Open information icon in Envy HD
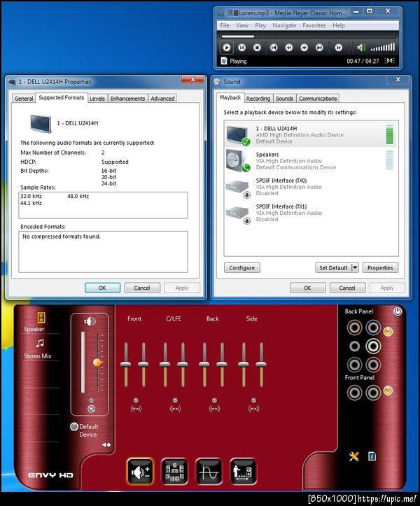420x506 pixels. 372,456
